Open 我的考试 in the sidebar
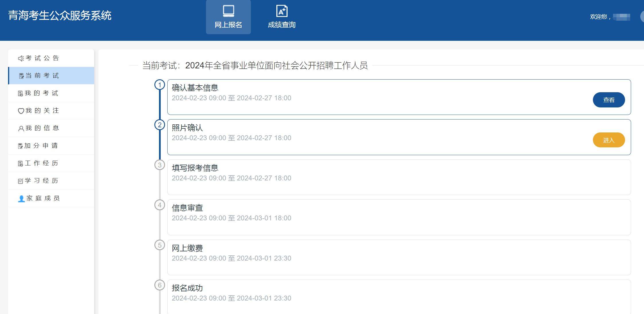644x314 pixels. tap(42, 93)
